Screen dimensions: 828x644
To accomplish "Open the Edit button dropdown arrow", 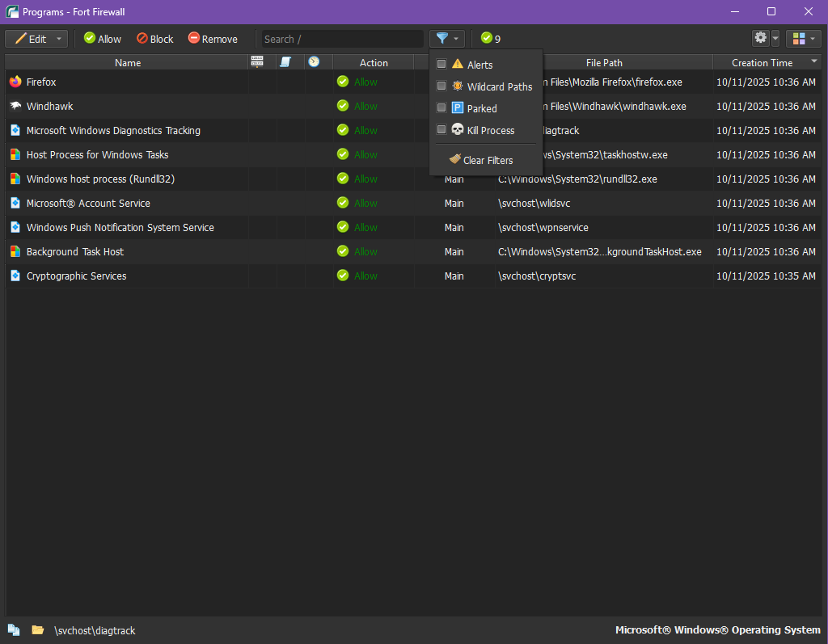I will click(59, 39).
